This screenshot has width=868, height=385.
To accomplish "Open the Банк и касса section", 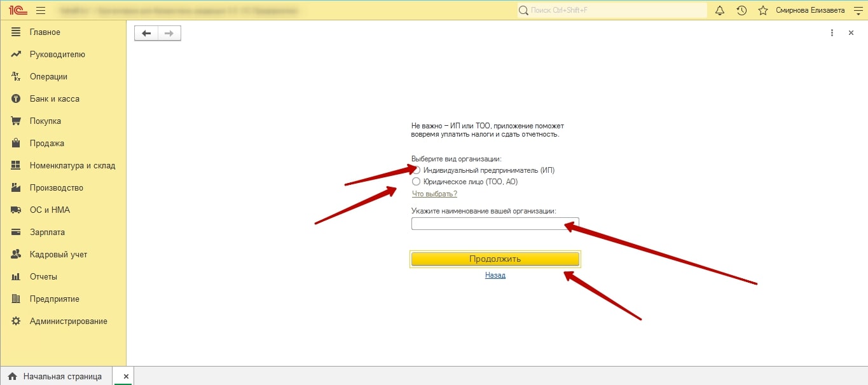I will pos(54,98).
